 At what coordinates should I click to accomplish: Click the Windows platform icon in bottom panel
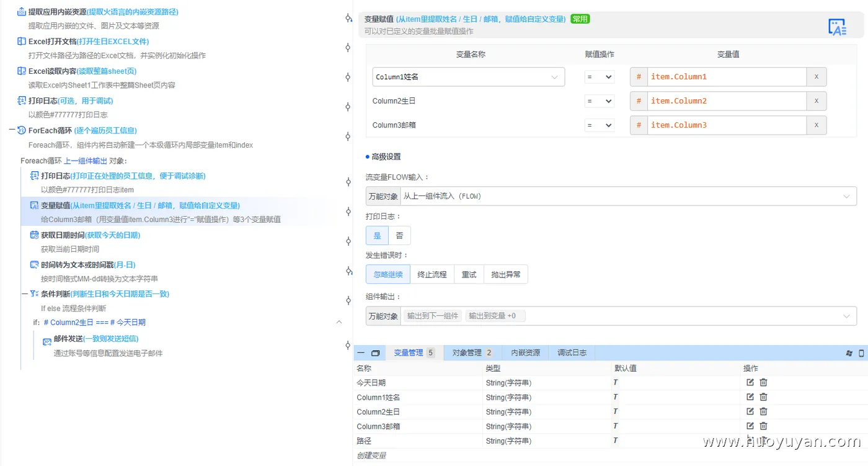(849, 353)
